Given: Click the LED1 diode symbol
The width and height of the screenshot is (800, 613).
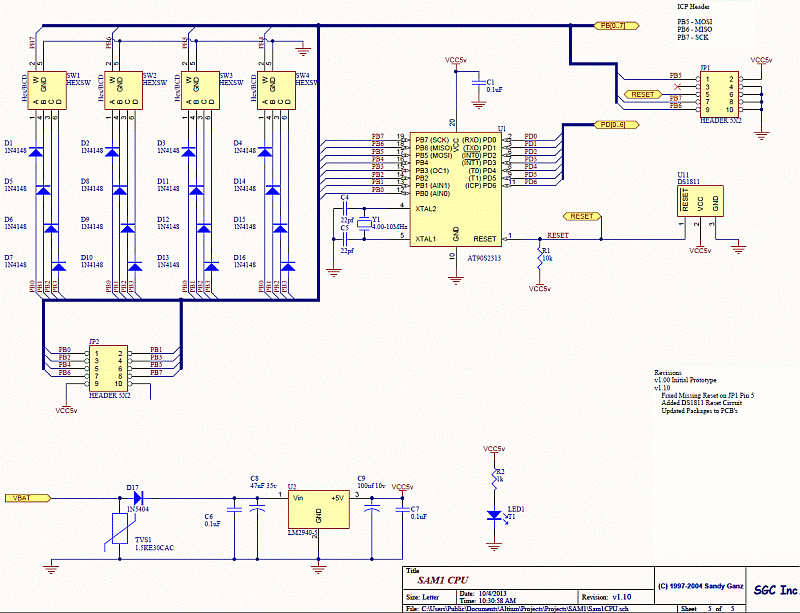Looking at the screenshot, I should point(494,515).
